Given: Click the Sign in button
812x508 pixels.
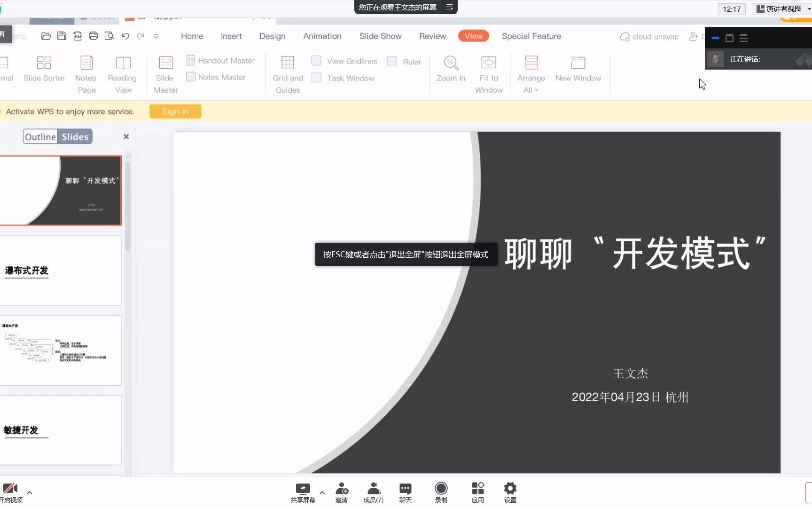Looking at the screenshot, I should [175, 111].
